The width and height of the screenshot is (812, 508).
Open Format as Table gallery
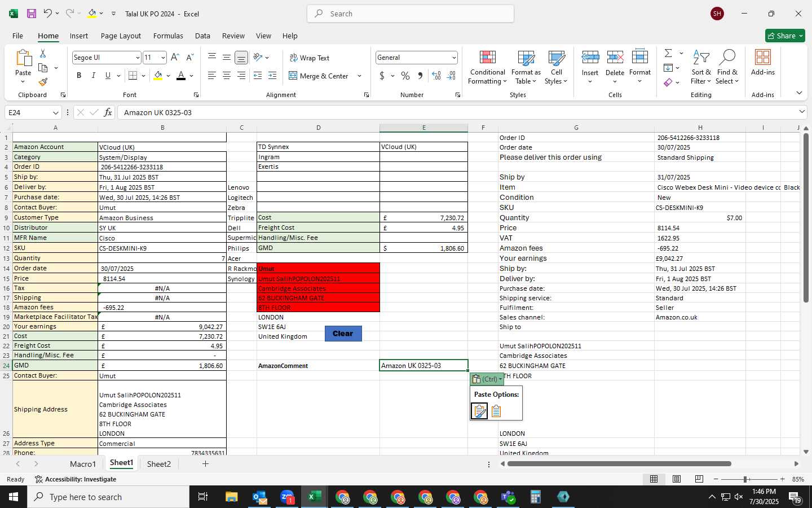click(x=526, y=68)
